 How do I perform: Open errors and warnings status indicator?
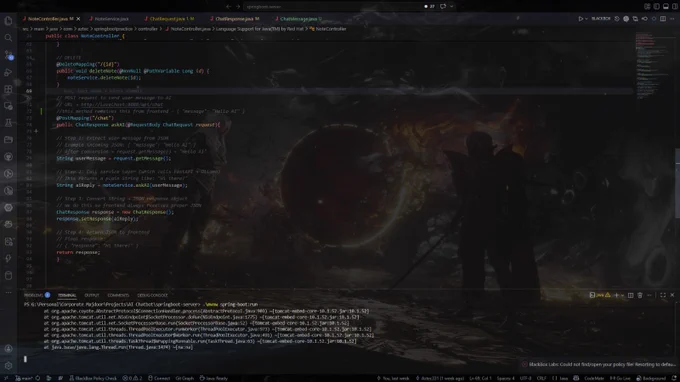[x=132, y=379]
